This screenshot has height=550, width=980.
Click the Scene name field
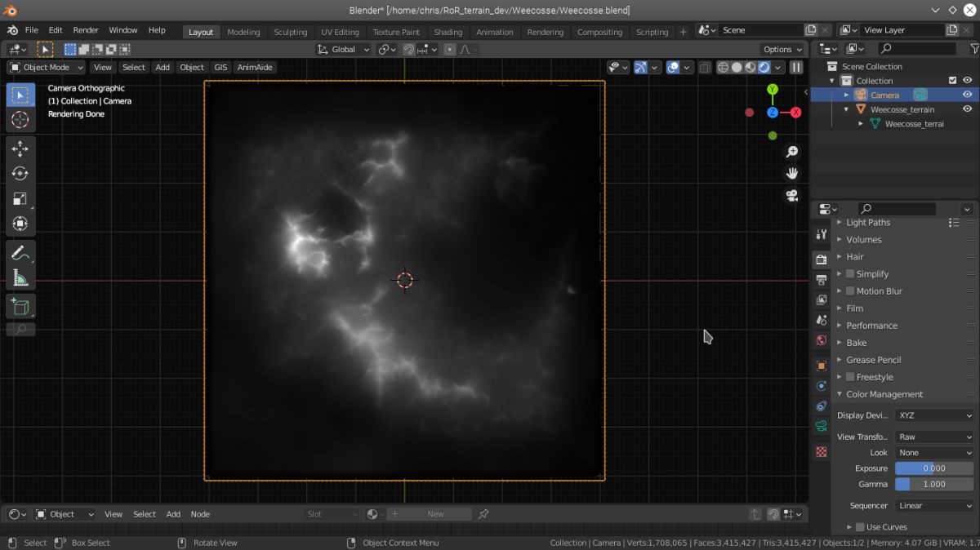(x=759, y=30)
